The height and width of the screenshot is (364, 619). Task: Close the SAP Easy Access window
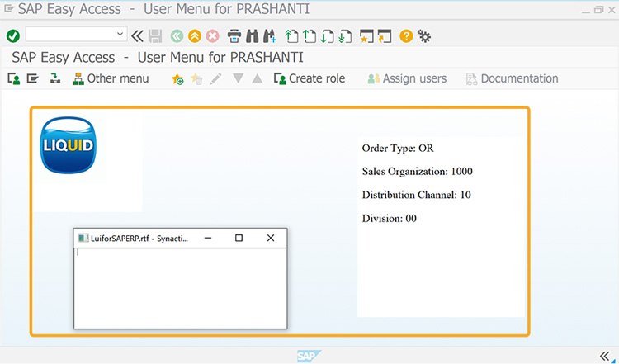point(612,10)
